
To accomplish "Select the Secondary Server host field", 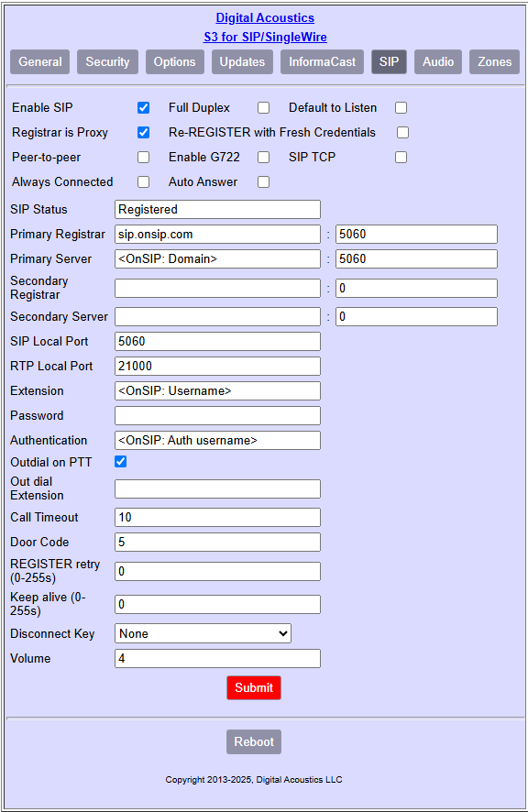I will pos(217,316).
